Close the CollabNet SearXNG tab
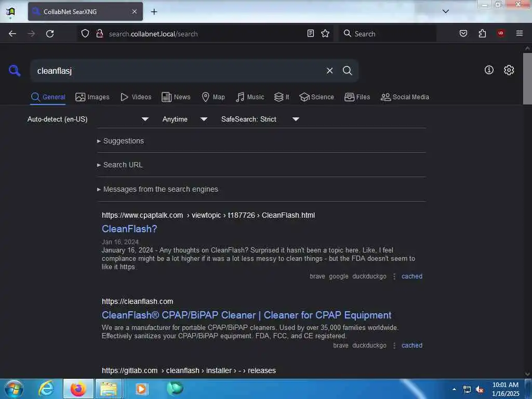This screenshot has width=532, height=399. (135, 11)
